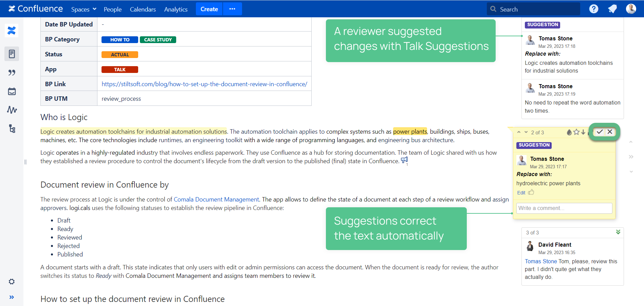Expand comment 3 of 3 with double chevron
Image resolution: width=644 pixels, height=306 pixels.
618,232
